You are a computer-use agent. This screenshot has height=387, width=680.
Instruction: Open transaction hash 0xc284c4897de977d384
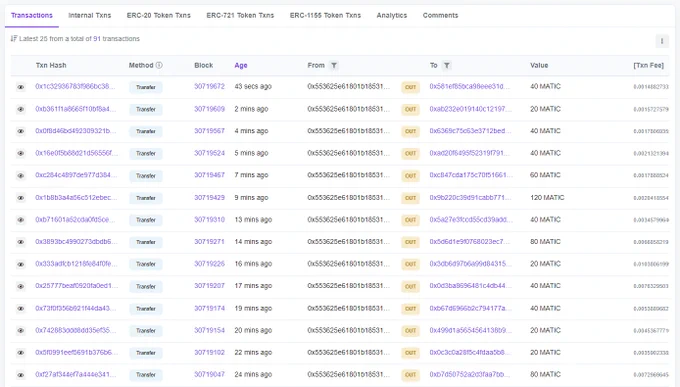pos(76,175)
